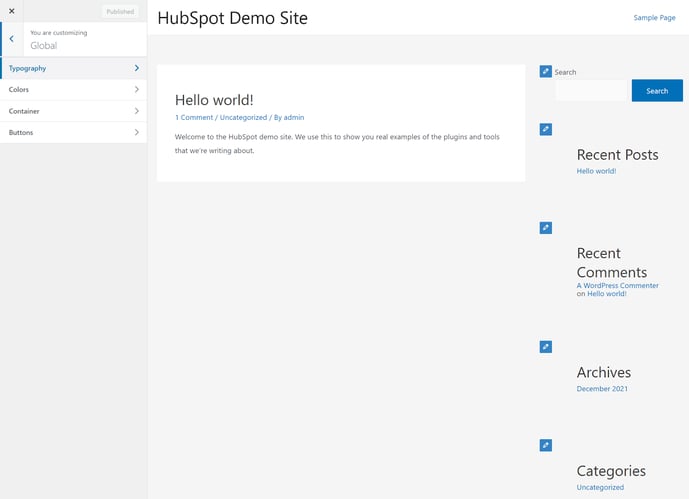The width and height of the screenshot is (689, 499).
Task: Open the Buttons settings
Action: pyautogui.click(x=73, y=132)
